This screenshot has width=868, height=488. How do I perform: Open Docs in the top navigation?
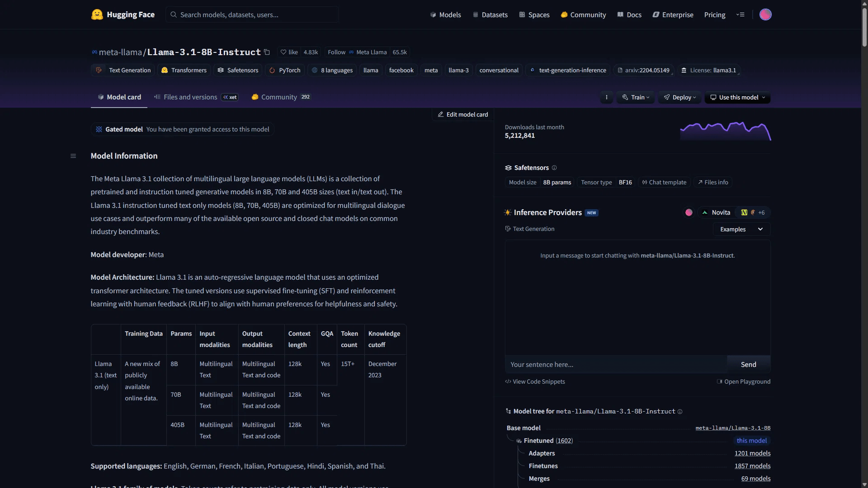click(629, 14)
